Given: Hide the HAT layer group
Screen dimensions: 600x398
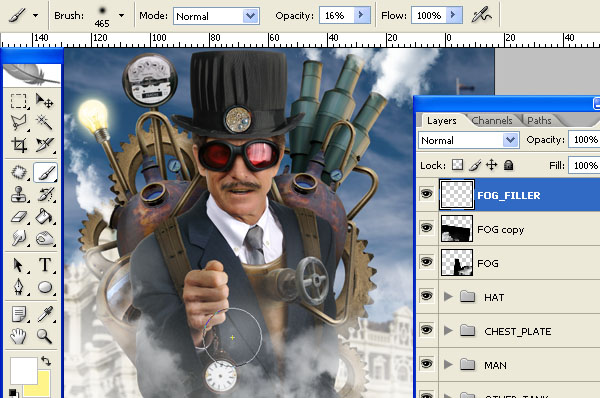Looking at the screenshot, I should (426, 296).
